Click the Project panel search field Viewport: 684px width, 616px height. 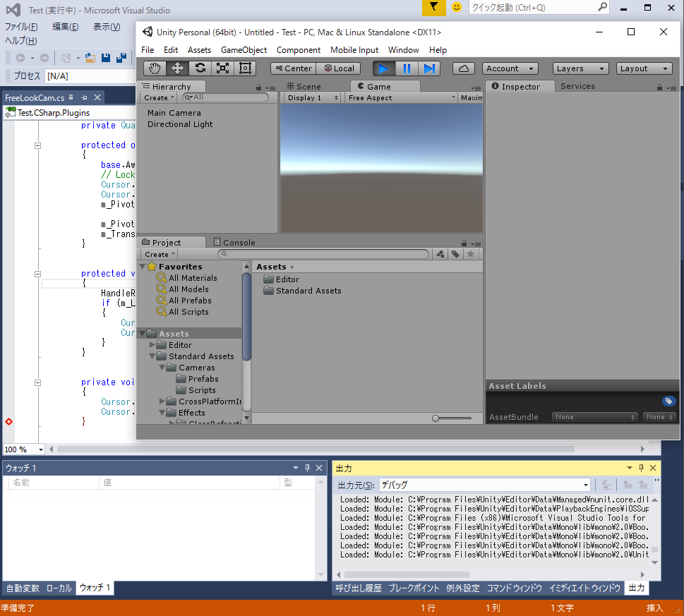click(x=321, y=253)
